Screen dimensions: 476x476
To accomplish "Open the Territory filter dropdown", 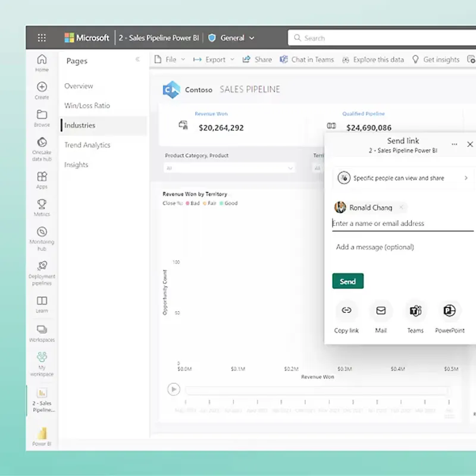I will click(x=318, y=168).
